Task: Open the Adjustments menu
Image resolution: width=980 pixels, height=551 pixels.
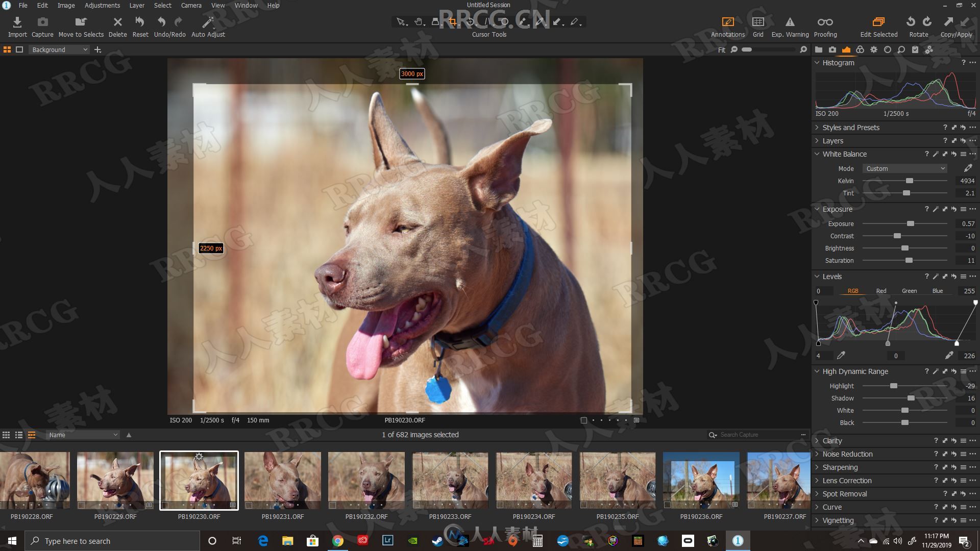Action: tap(101, 5)
